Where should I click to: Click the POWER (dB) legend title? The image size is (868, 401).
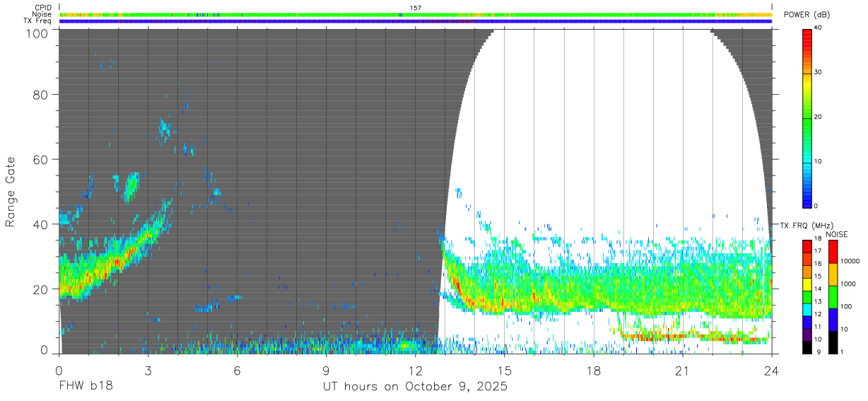(807, 15)
